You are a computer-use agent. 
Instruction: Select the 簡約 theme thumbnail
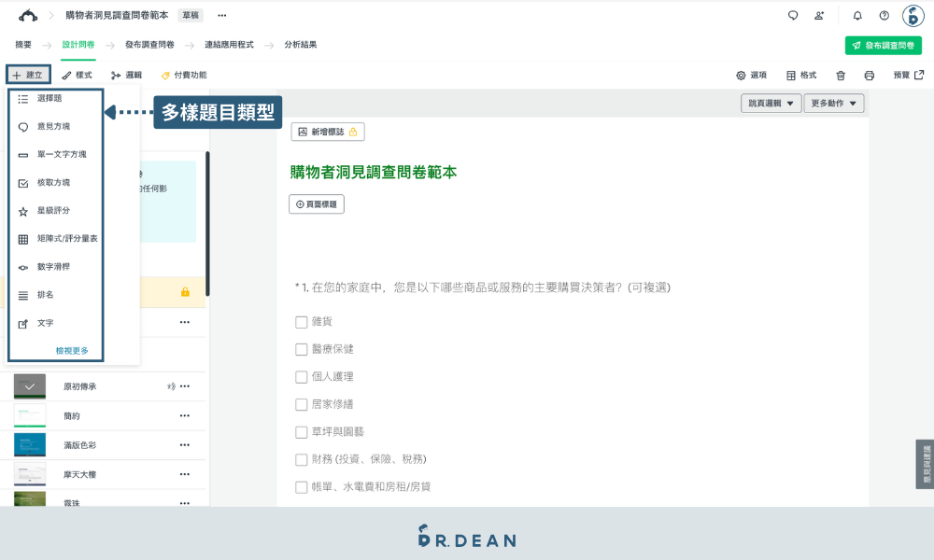pyautogui.click(x=30, y=415)
